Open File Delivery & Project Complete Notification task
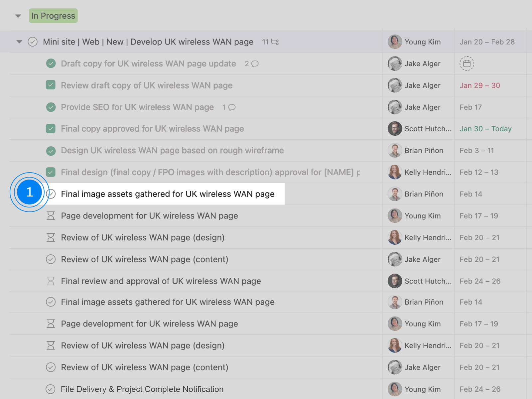532x399 pixels. coord(142,389)
